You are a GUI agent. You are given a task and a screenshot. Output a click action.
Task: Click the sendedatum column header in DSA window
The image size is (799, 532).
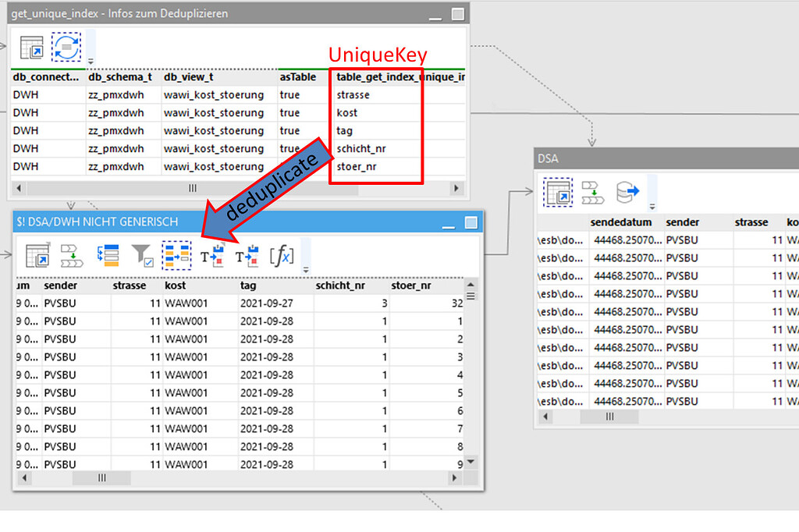coord(621,222)
